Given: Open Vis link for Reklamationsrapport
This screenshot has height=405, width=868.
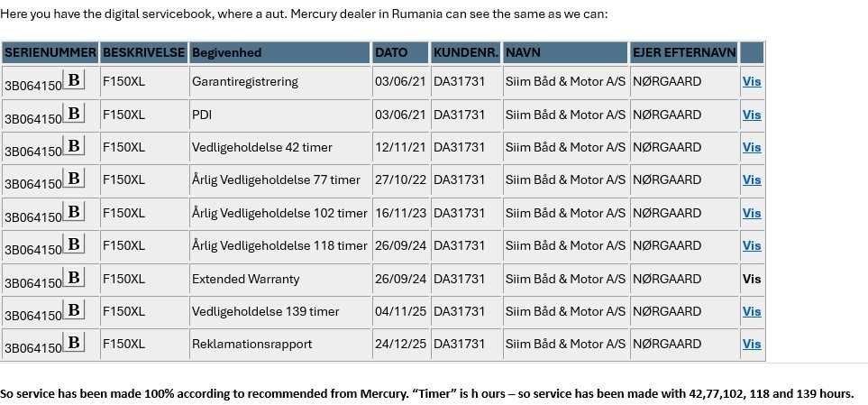Looking at the screenshot, I should pyautogui.click(x=751, y=344).
